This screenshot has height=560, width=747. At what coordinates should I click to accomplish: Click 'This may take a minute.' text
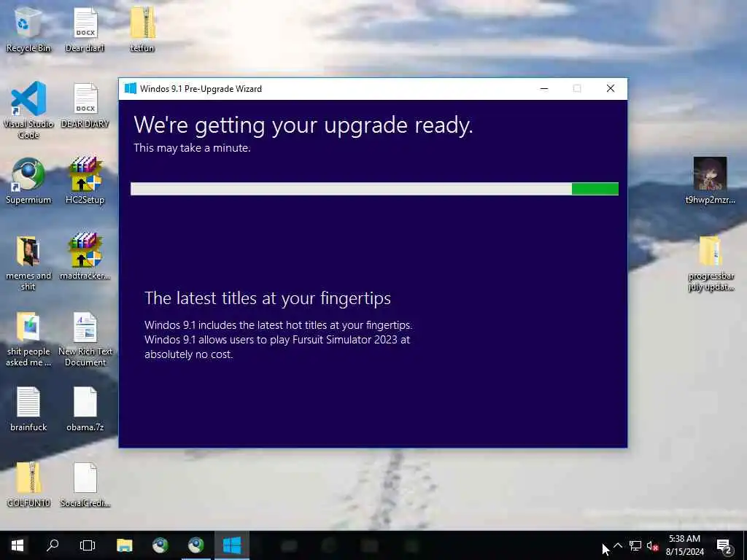192,148
